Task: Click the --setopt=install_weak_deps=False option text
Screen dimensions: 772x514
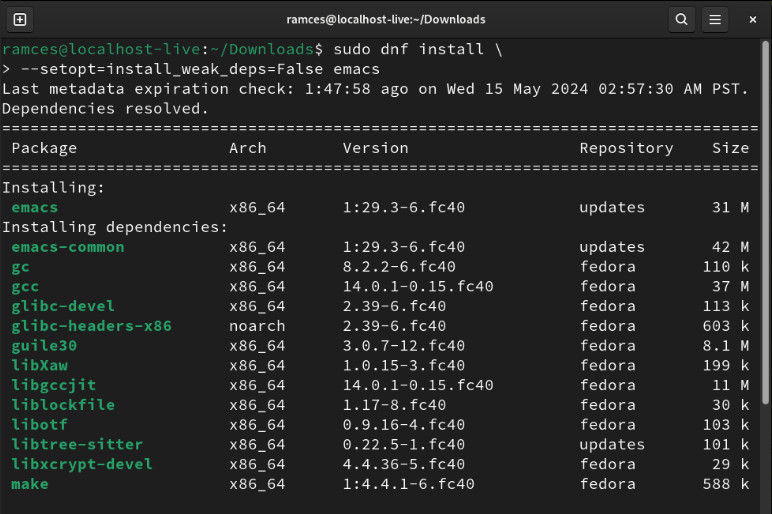Action: pyautogui.click(x=172, y=69)
